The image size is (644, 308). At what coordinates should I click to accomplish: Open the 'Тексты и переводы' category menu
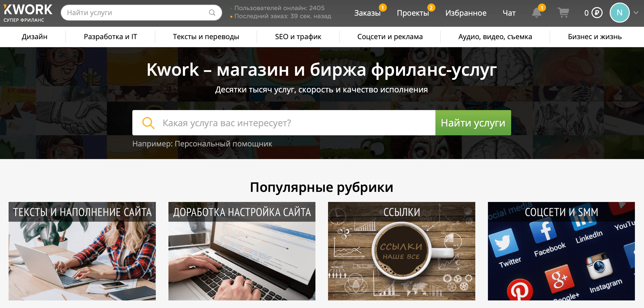point(206,37)
